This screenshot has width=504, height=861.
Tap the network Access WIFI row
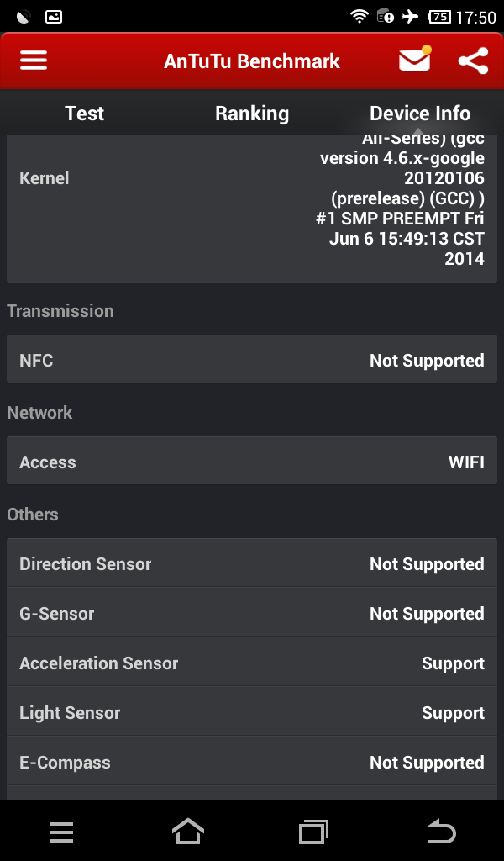click(252, 462)
